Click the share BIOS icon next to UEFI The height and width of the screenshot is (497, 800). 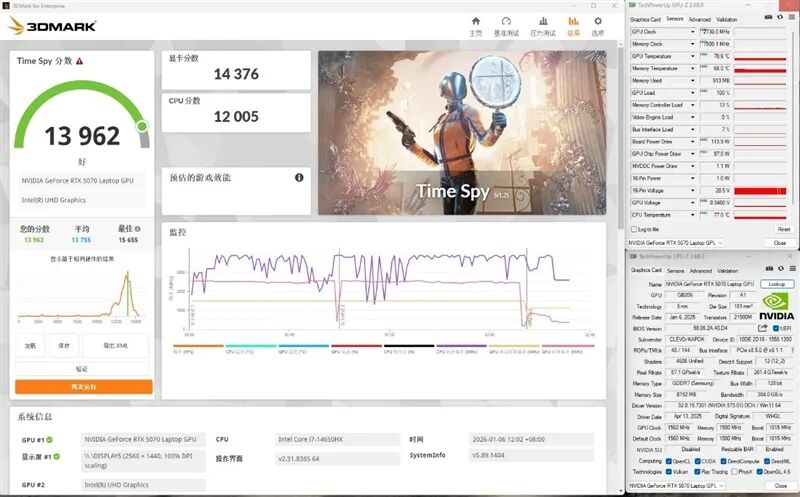[763, 327]
